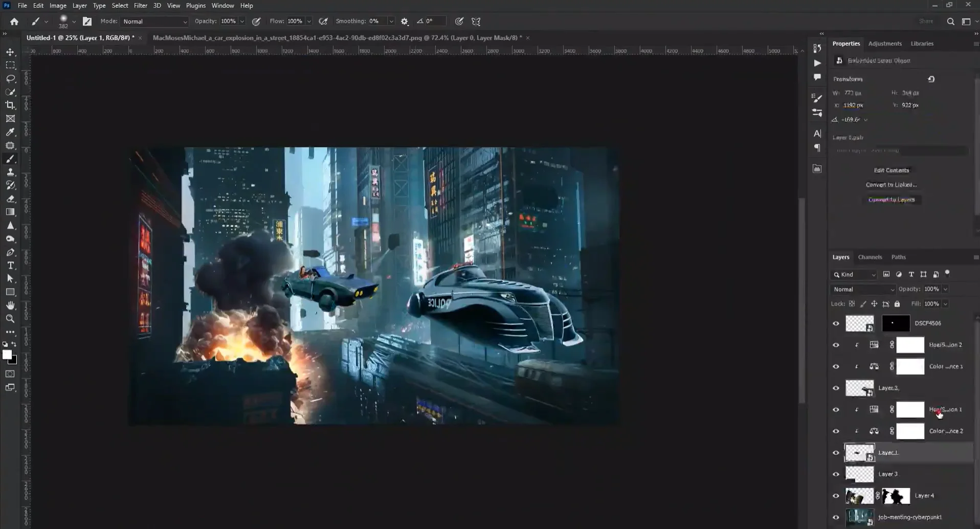The height and width of the screenshot is (529, 980).
Task: Hide the DSCF4506 layer
Action: point(836,323)
